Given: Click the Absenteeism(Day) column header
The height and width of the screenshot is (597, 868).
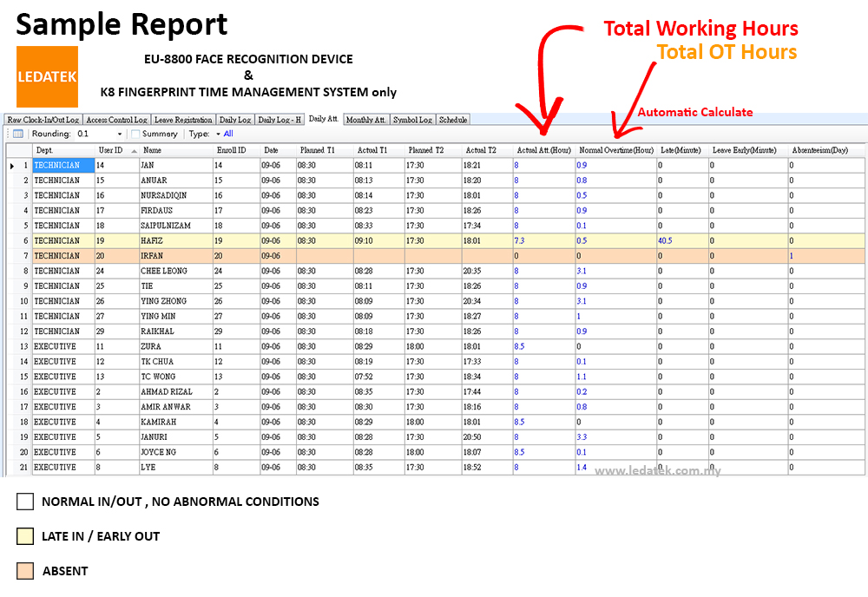Looking at the screenshot, I should 826,150.
